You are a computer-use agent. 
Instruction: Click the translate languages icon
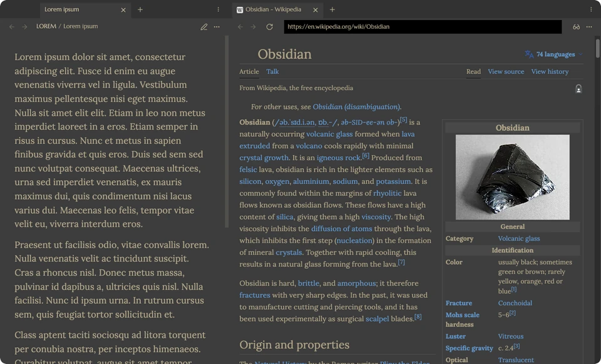529,54
